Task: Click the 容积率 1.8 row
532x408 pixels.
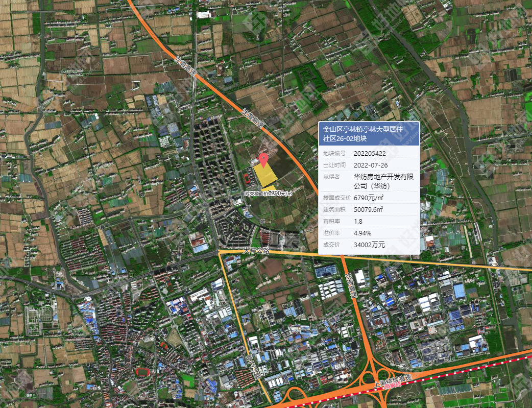Action: (369, 221)
